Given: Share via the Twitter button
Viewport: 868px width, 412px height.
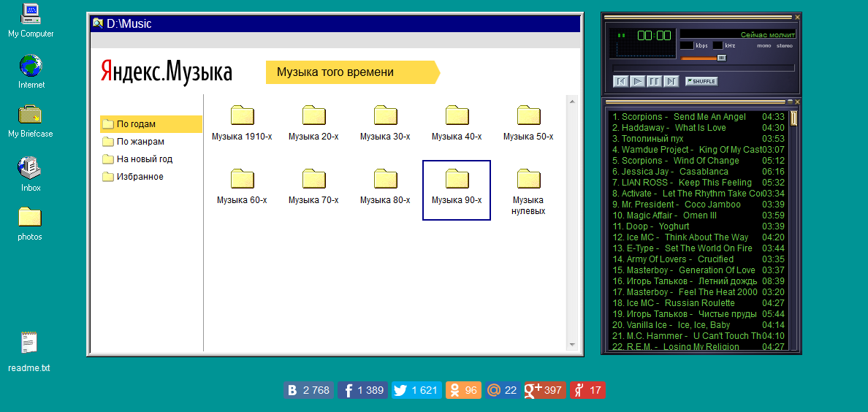Looking at the screenshot, I should tap(416, 390).
